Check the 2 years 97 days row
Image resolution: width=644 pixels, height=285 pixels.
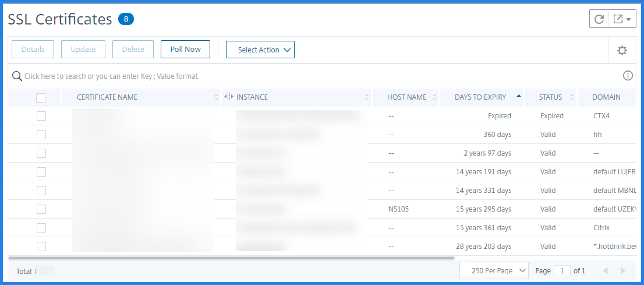click(x=41, y=153)
